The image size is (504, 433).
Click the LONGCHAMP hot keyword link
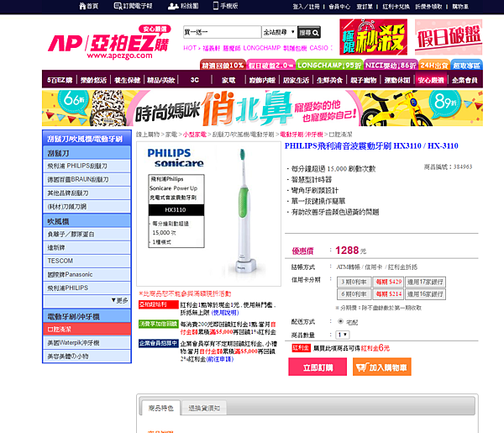tap(261, 48)
